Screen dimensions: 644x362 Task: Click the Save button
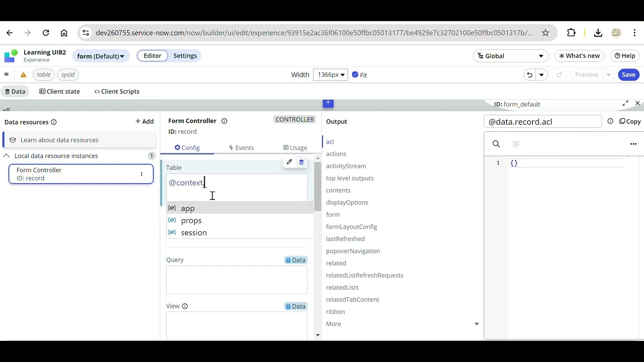point(628,75)
